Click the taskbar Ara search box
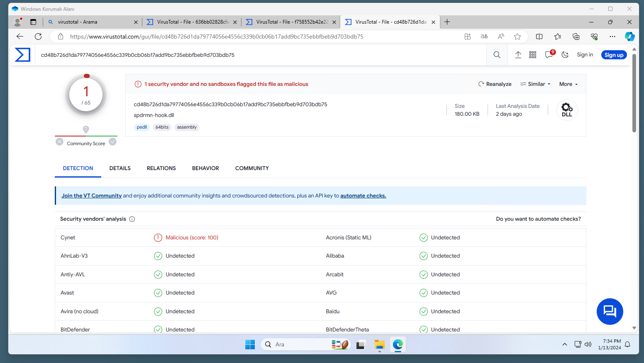Image resolution: width=644 pixels, height=363 pixels. click(x=306, y=344)
